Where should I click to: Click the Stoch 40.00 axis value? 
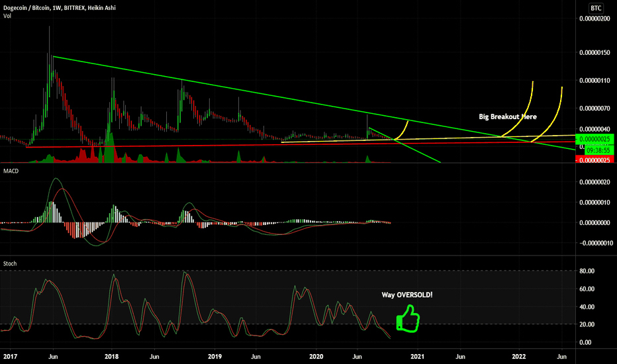pyautogui.click(x=587, y=307)
